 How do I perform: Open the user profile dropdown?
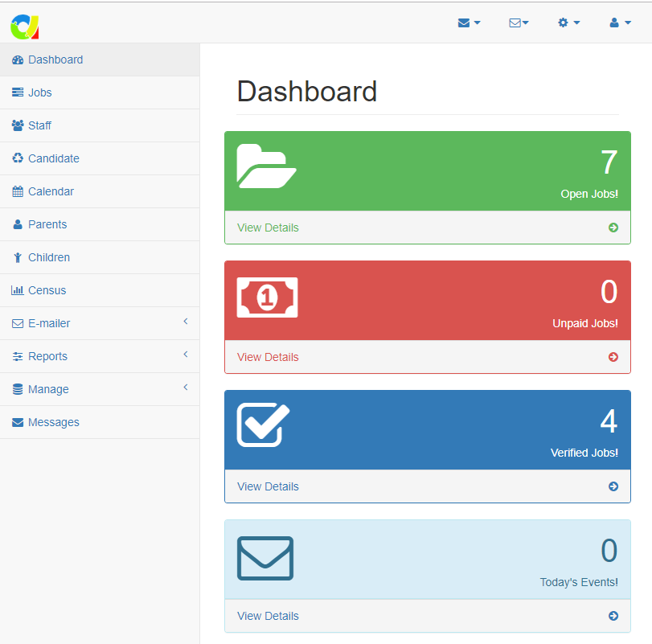click(620, 23)
